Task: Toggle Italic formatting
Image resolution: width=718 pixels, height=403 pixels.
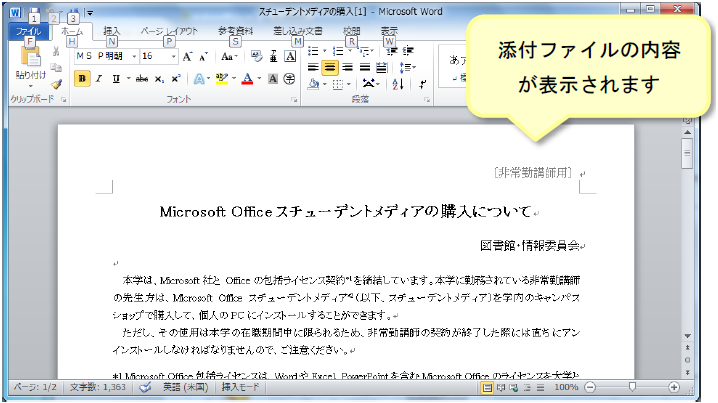Action: pyautogui.click(x=99, y=79)
